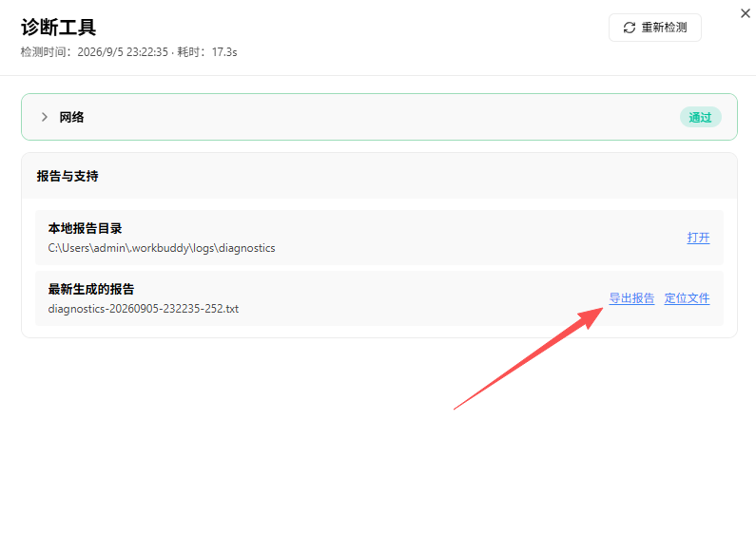Click the 最新生成的报告 label
The width and height of the screenshot is (756, 554).
[x=91, y=289]
